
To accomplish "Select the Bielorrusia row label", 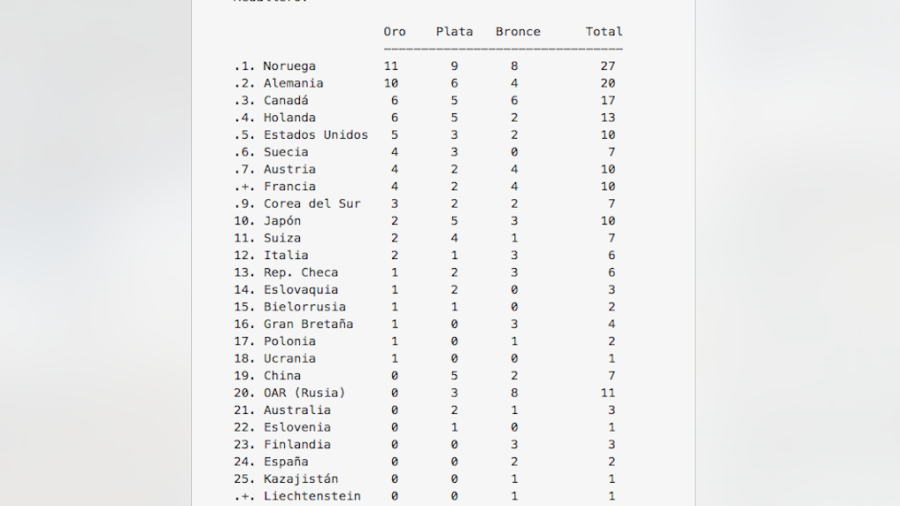I will 304,307.
